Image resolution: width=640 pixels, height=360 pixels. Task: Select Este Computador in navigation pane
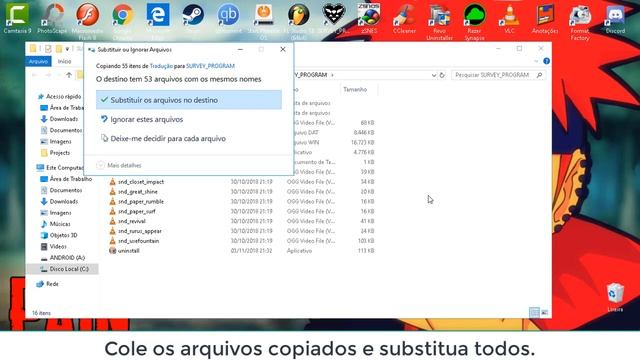click(x=60, y=167)
